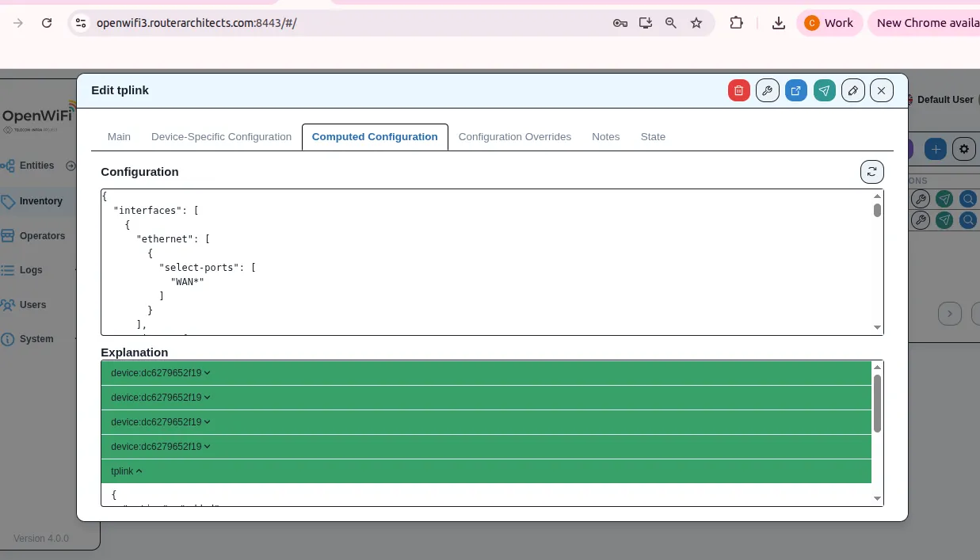Refresh the computed configuration
Viewport: 980px width, 560px height.
(x=871, y=171)
